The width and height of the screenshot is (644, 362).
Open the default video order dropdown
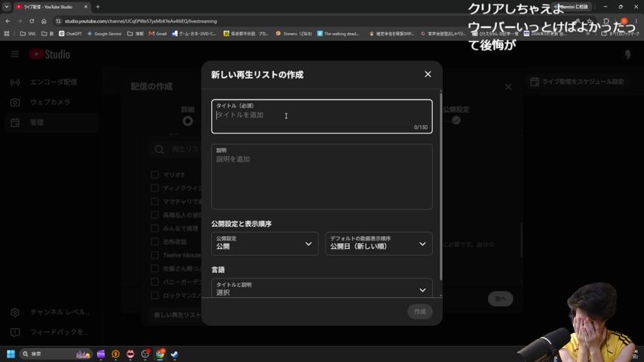click(x=379, y=244)
